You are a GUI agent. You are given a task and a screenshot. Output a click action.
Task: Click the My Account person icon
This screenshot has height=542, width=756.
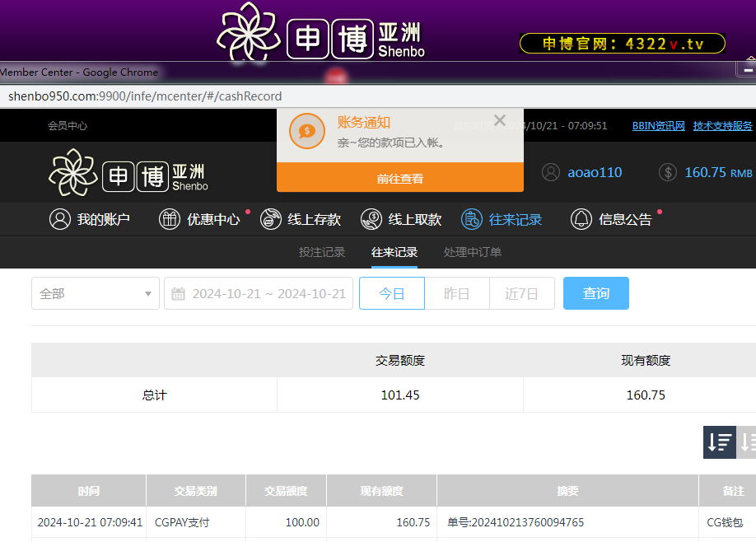59,219
